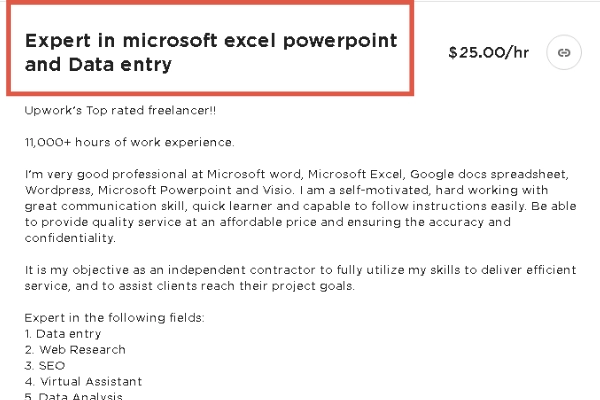Click the $25.00/hr hourly rate
The height and width of the screenshot is (400, 600).
(489, 52)
